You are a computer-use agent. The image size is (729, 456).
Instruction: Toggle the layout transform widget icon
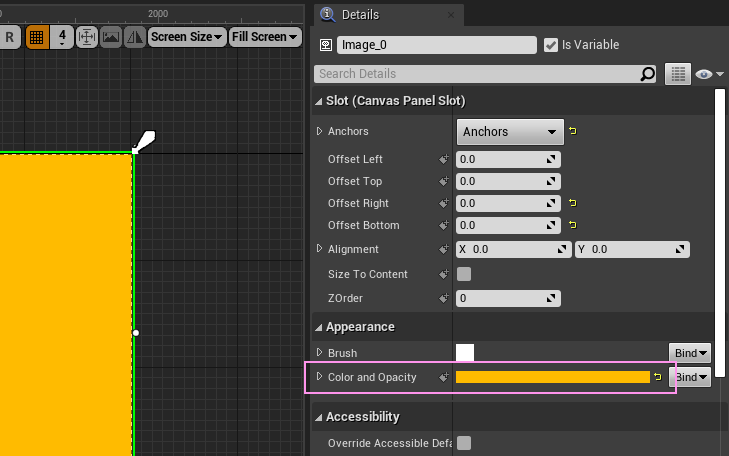coord(86,37)
